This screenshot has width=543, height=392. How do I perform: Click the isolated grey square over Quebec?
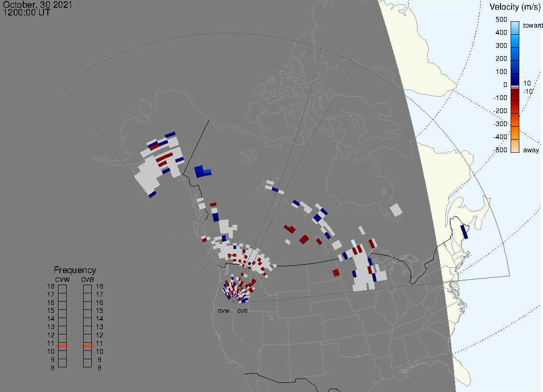point(396,210)
